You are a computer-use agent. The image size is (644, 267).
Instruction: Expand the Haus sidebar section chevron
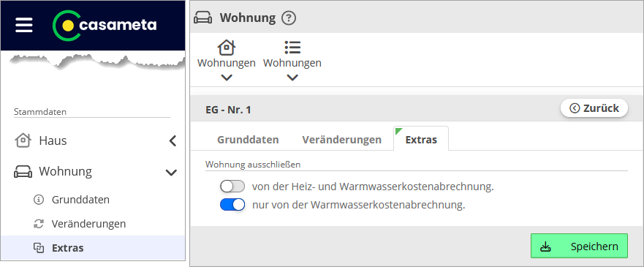[173, 141]
